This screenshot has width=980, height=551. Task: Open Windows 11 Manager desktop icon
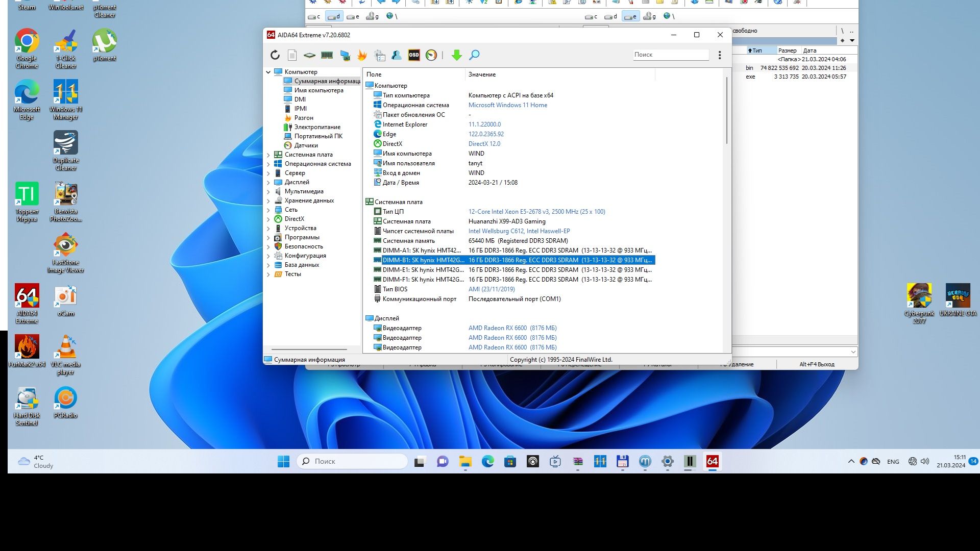65,100
